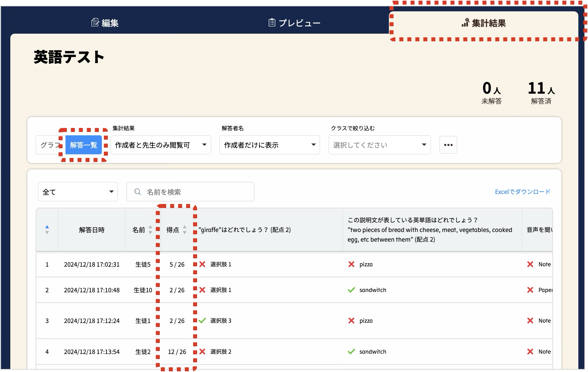Click timestamp 2024/12/18 17:02:31
This screenshot has height=372, width=588.
(92, 264)
